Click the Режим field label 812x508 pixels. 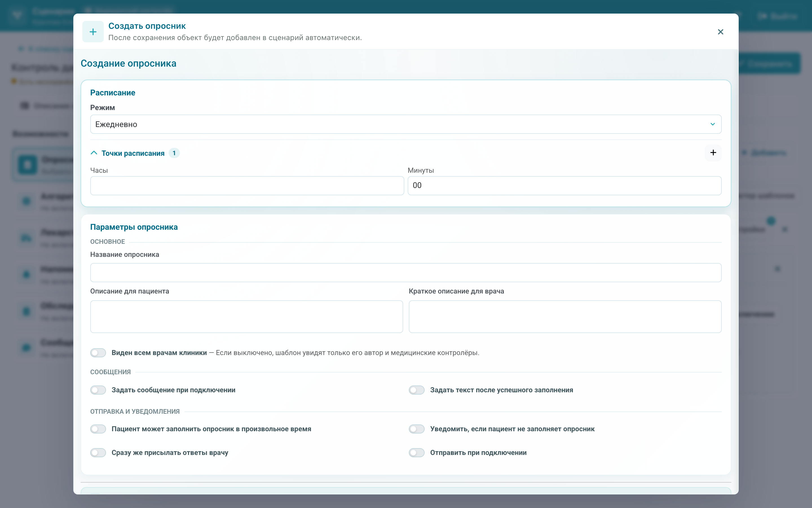click(x=102, y=108)
